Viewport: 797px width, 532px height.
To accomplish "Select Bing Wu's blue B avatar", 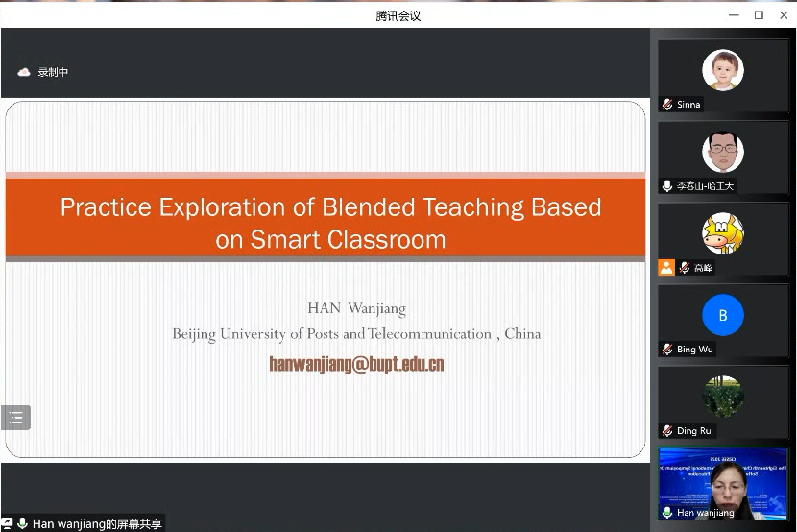I will [722, 315].
